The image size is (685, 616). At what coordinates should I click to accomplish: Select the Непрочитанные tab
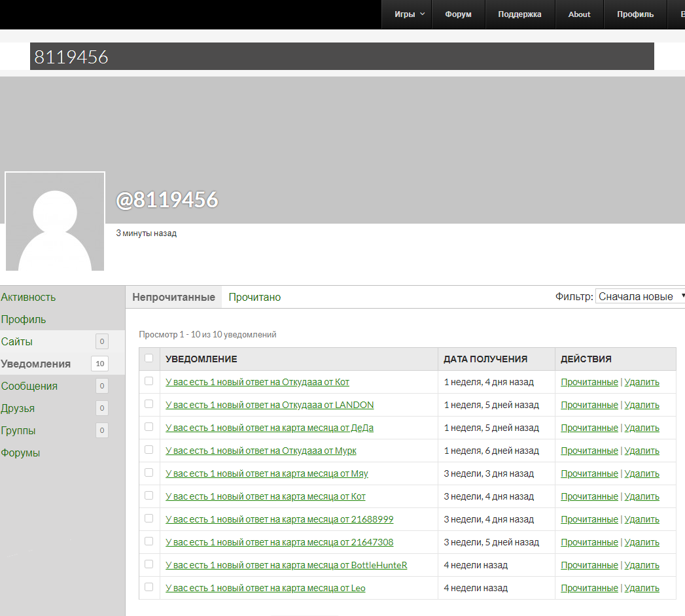173,297
